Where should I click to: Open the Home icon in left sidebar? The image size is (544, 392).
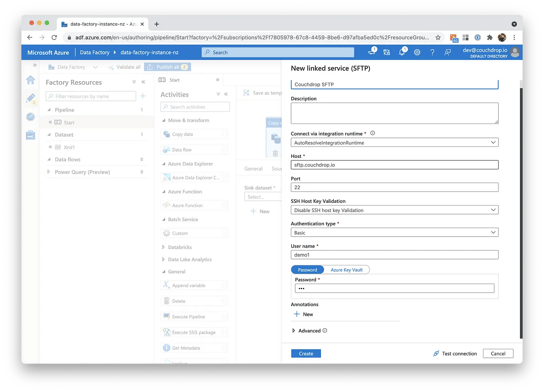point(30,80)
